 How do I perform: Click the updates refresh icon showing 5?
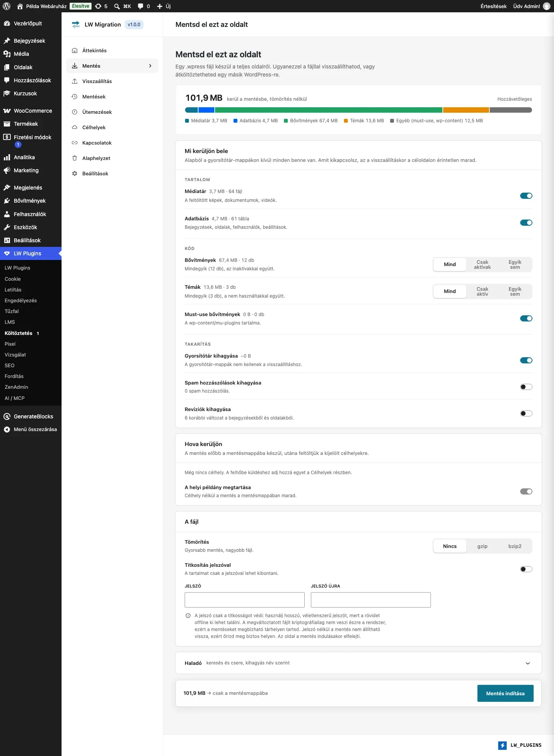[x=98, y=6]
